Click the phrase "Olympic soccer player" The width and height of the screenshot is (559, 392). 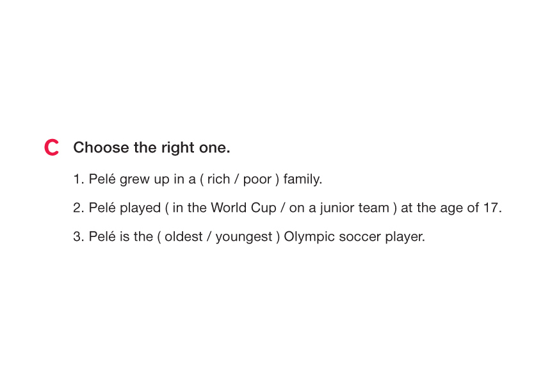coord(353,237)
